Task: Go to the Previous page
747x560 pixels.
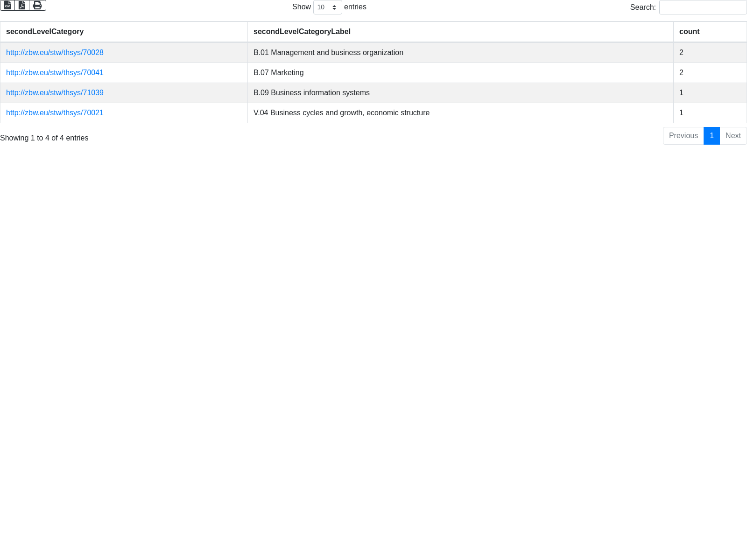Action: pos(683,136)
